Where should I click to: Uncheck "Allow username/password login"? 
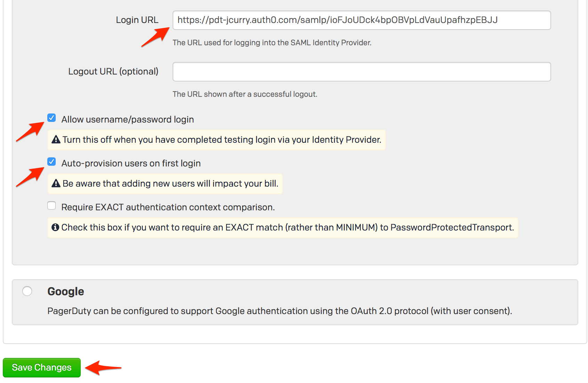point(51,118)
